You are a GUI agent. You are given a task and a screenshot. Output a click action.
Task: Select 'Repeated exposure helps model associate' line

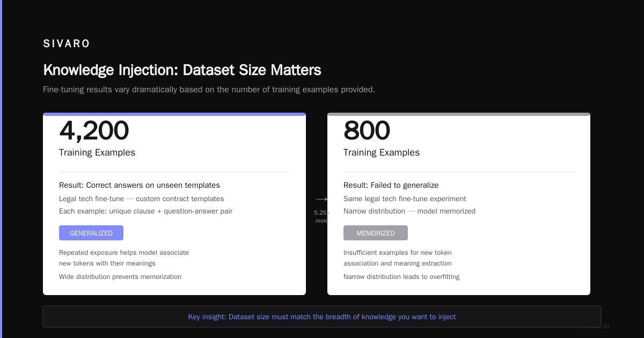pos(124,253)
